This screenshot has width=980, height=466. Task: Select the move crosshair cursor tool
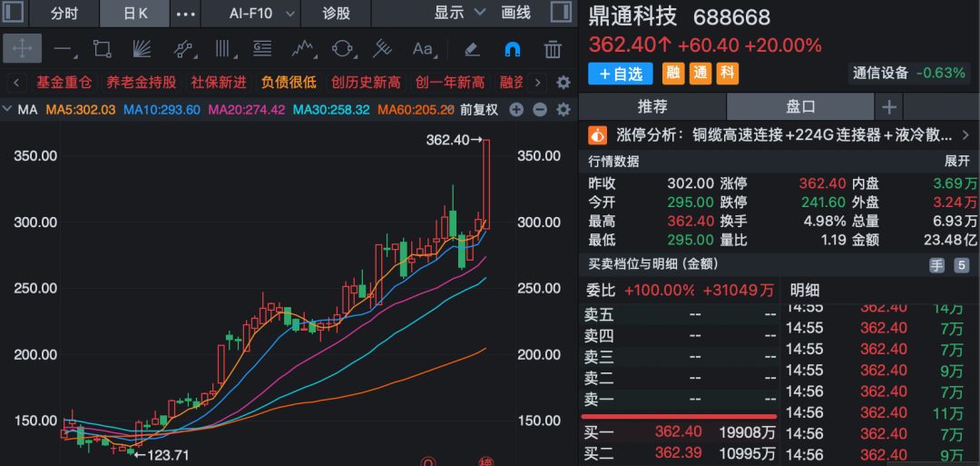(22, 49)
